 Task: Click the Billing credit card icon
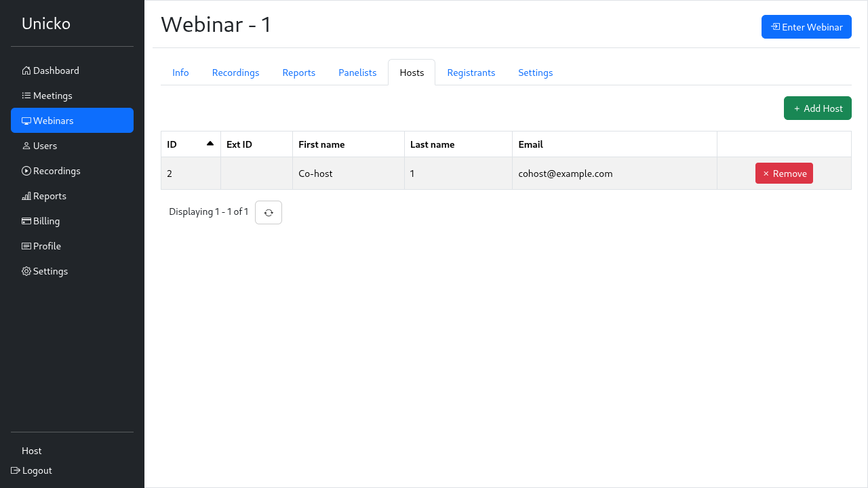point(26,221)
